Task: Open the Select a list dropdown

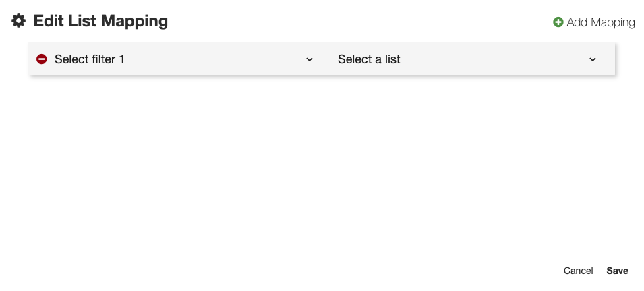Action: [x=466, y=59]
